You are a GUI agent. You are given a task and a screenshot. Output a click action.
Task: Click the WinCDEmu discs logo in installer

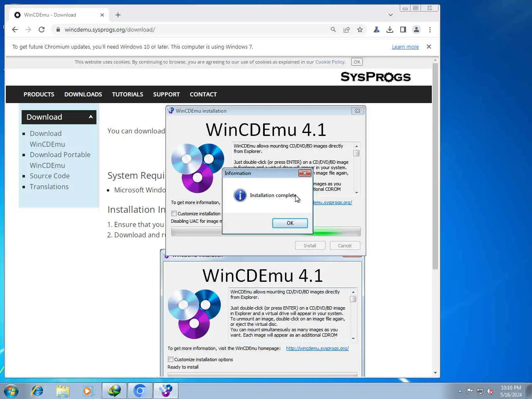click(x=197, y=168)
